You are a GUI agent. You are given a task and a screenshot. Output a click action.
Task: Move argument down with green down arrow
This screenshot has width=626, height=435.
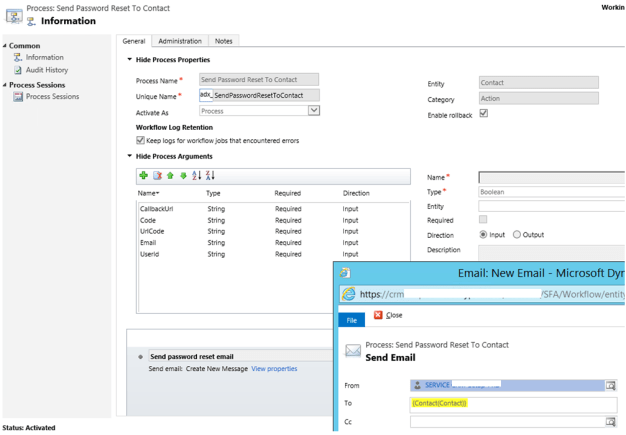click(x=183, y=176)
